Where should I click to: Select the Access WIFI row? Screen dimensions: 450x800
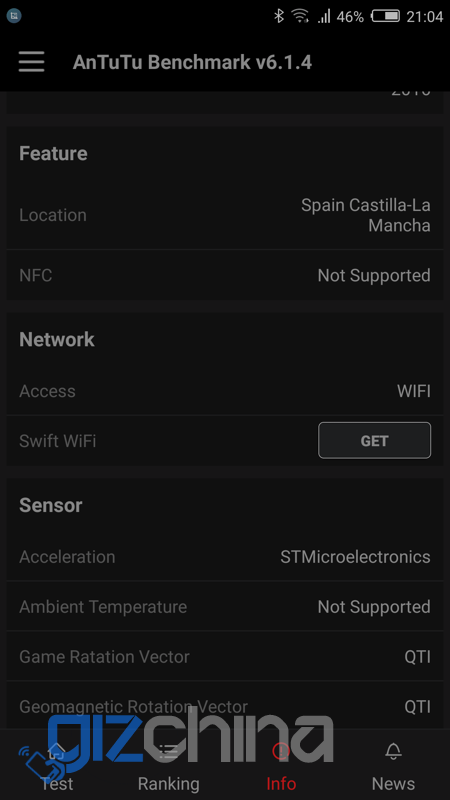pyautogui.click(x=225, y=391)
